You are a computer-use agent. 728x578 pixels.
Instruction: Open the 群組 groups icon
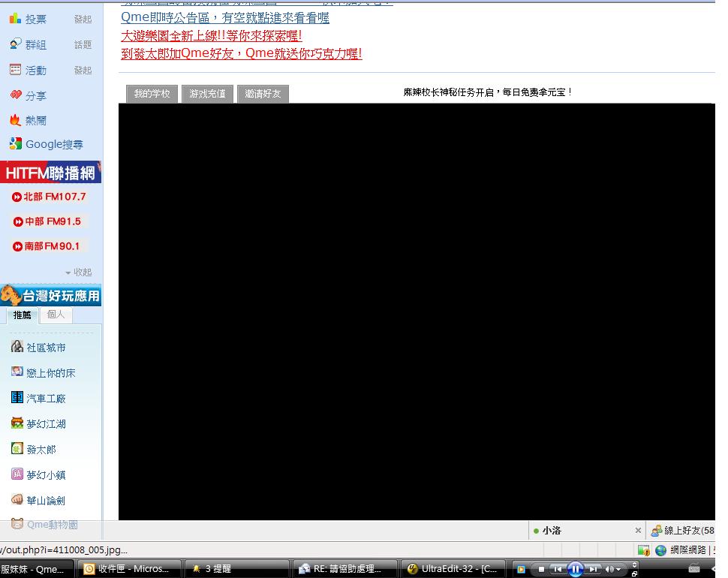click(15, 44)
